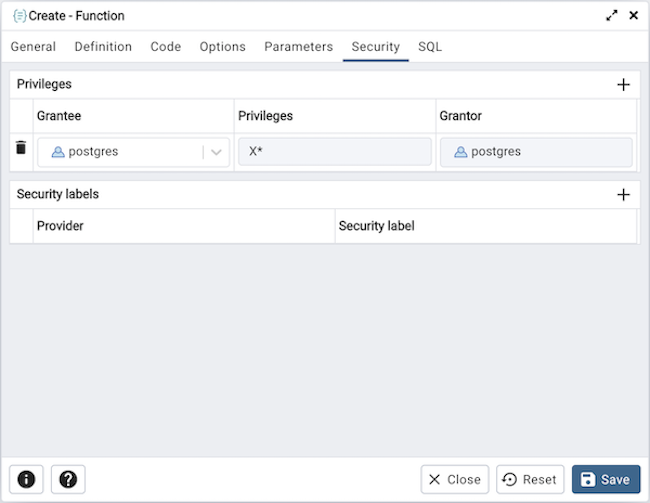This screenshot has height=503, width=650.
Task: Open the Options tab
Action: tap(222, 47)
